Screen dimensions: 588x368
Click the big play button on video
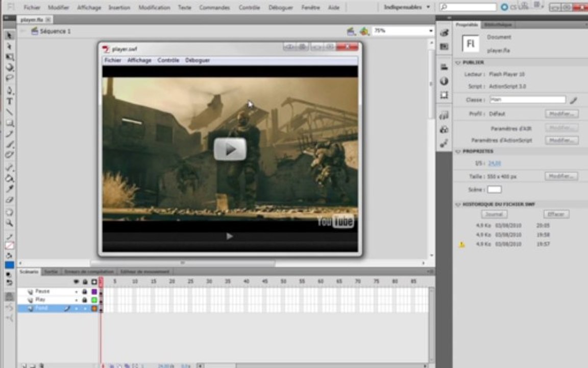coord(230,149)
